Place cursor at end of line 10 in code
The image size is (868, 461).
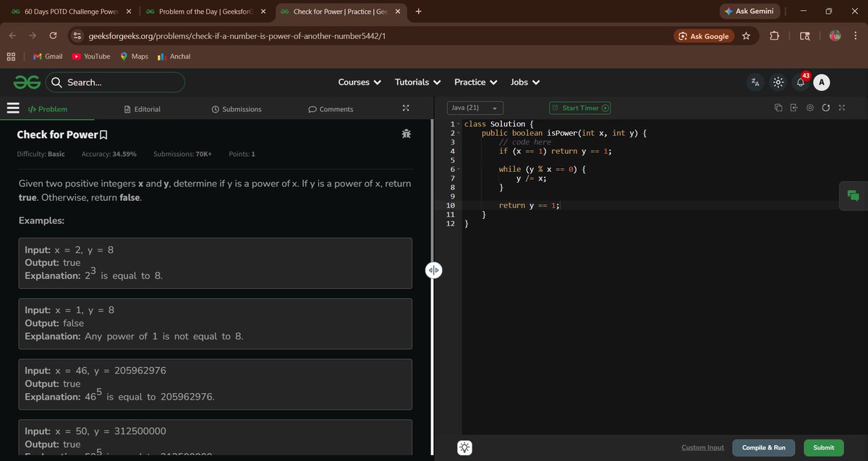pos(559,205)
